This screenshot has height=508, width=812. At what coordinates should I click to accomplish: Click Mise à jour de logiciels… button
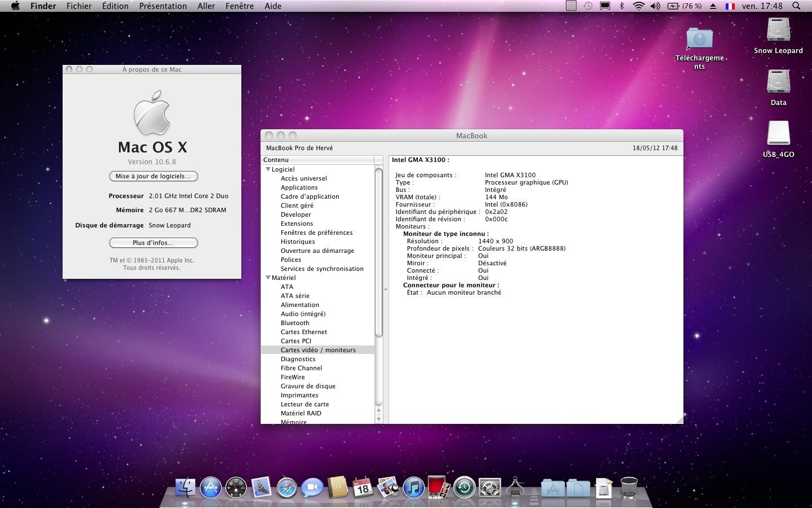coord(153,176)
